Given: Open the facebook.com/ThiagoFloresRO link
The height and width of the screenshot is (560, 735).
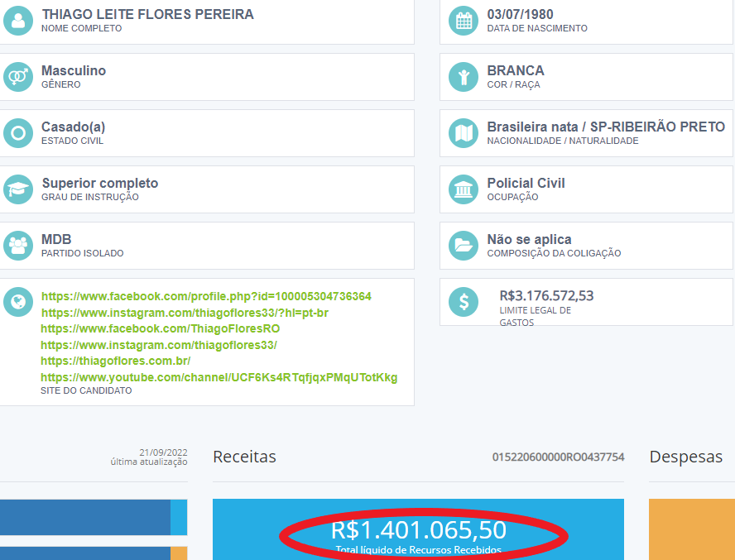Looking at the screenshot, I should (160, 328).
